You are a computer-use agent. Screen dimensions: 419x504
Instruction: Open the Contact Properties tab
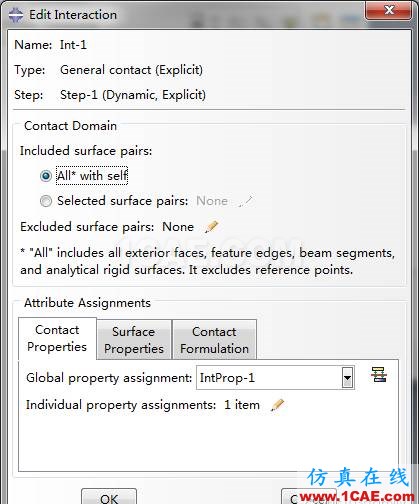pyautogui.click(x=57, y=338)
